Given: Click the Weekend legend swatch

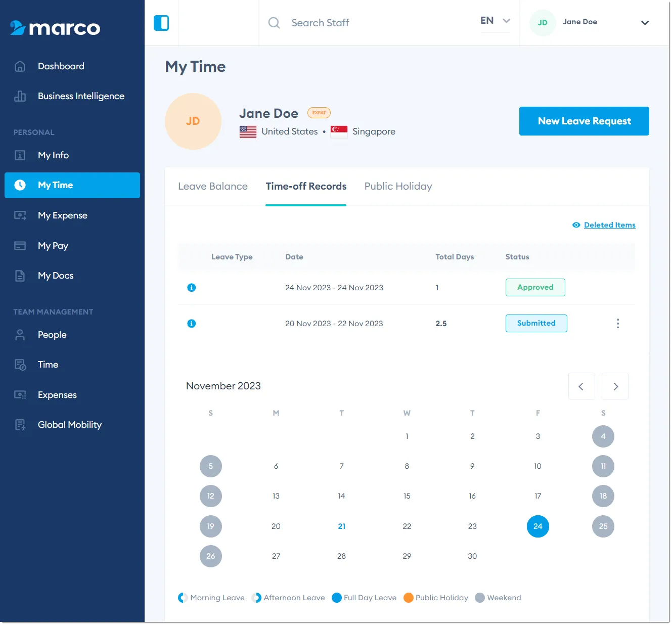Looking at the screenshot, I should pos(480,598).
